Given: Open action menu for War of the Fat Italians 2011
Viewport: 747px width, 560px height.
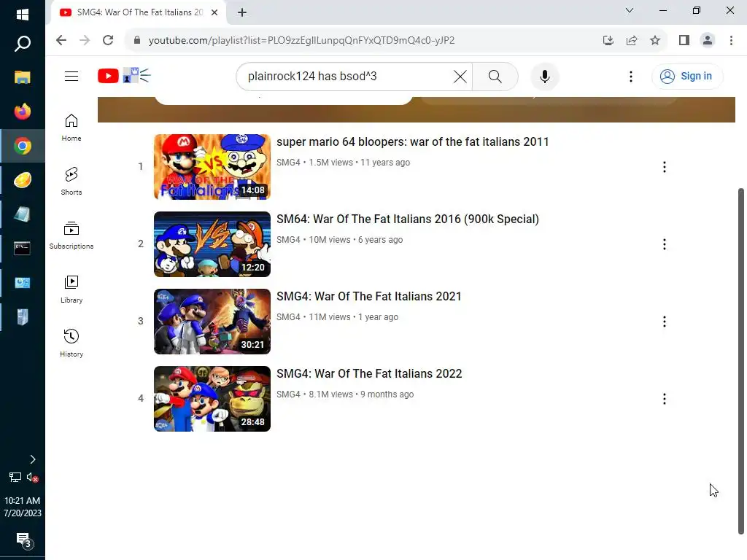Looking at the screenshot, I should 664,167.
